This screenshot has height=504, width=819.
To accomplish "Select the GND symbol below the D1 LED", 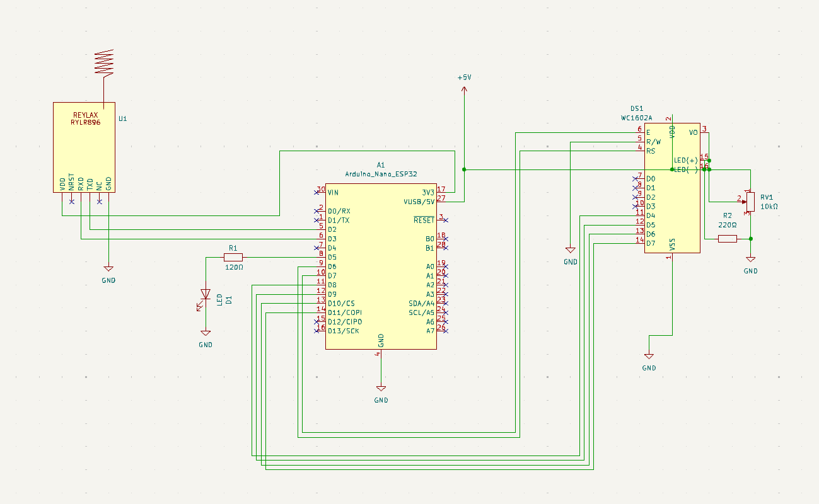I will [206, 333].
